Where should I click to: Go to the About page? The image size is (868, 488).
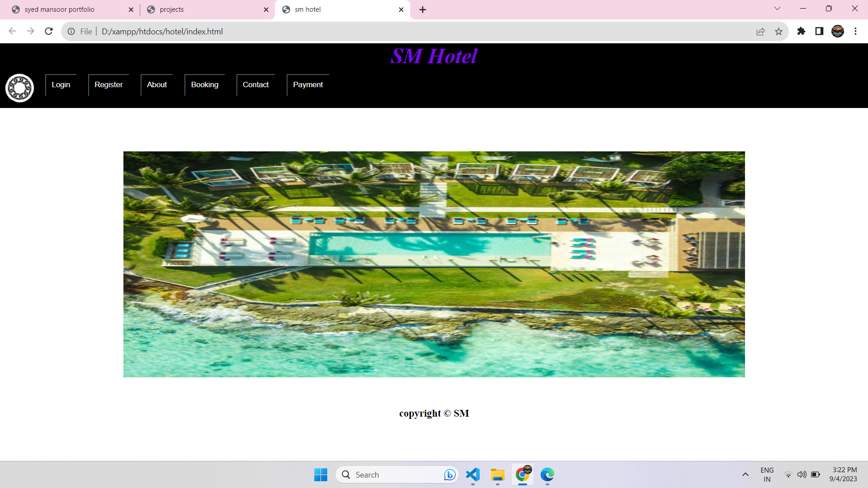pos(157,85)
